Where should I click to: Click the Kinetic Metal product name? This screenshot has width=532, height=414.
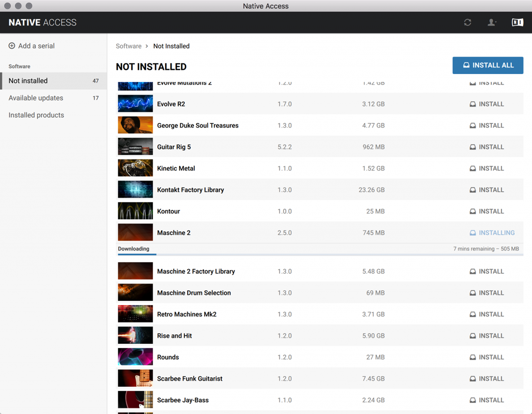(176, 168)
